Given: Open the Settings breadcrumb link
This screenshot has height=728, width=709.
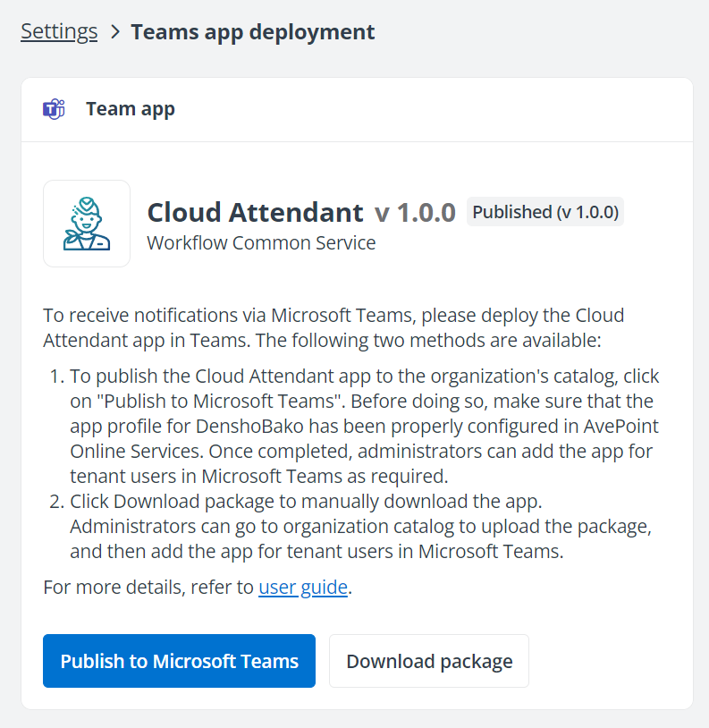Looking at the screenshot, I should pos(58,30).
